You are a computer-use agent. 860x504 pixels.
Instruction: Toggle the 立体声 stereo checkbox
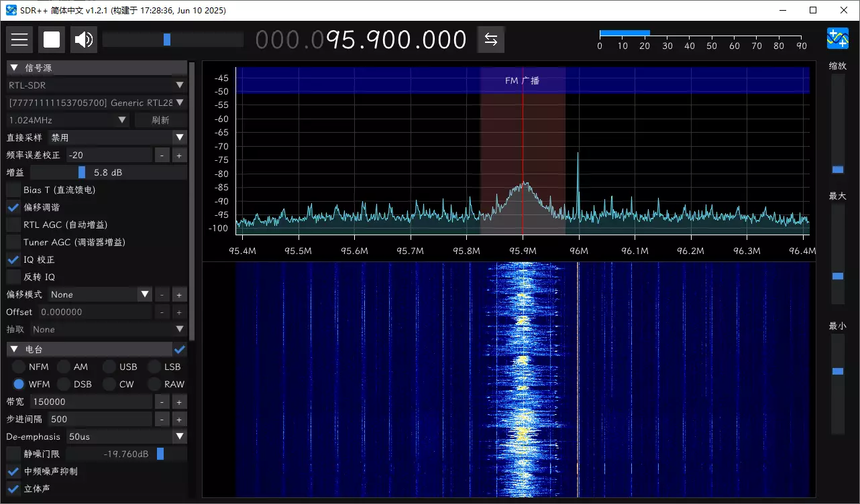coord(13,489)
